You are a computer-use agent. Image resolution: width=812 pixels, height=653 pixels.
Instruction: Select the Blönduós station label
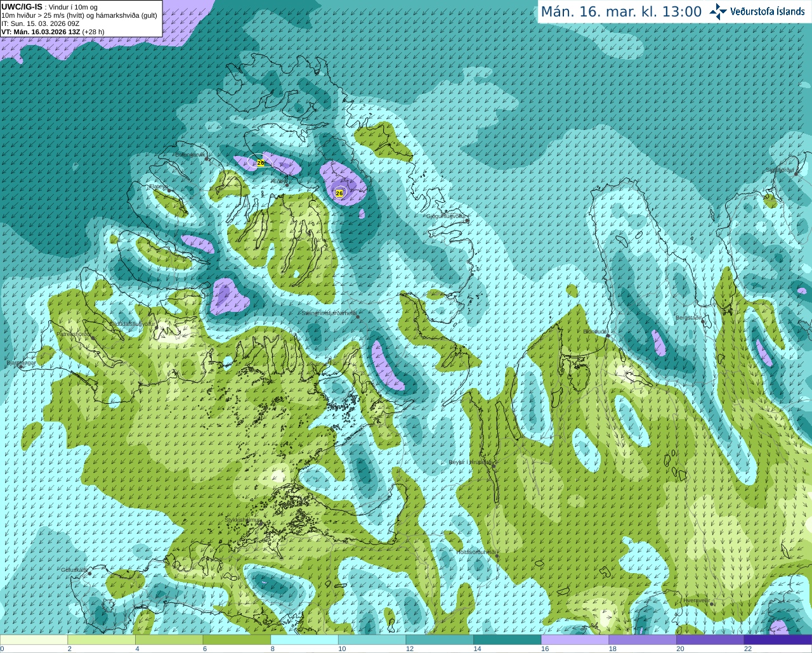point(595,332)
